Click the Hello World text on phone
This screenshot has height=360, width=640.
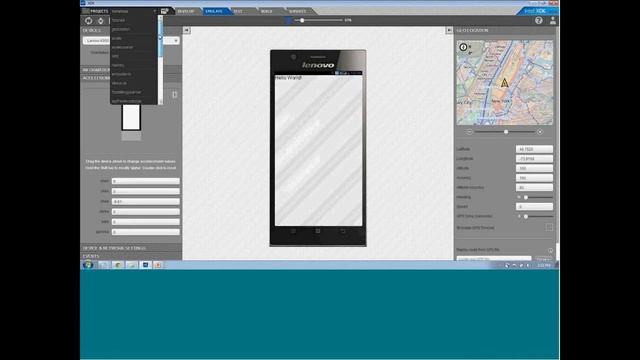pyautogui.click(x=289, y=78)
